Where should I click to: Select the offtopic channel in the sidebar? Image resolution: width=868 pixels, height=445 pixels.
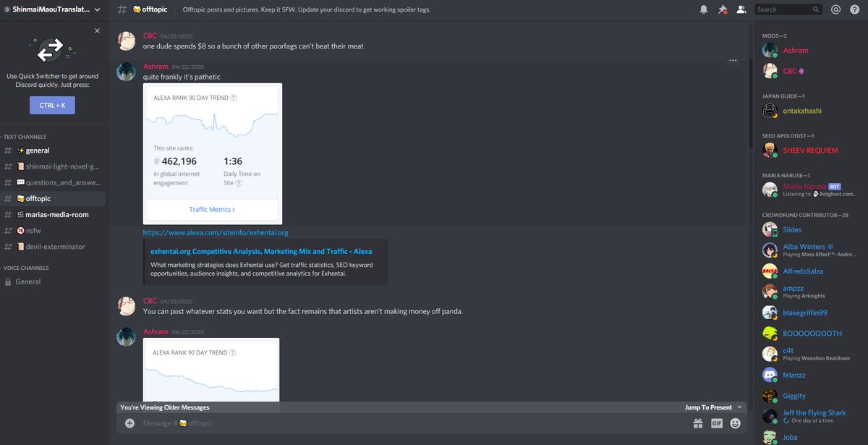point(54,198)
